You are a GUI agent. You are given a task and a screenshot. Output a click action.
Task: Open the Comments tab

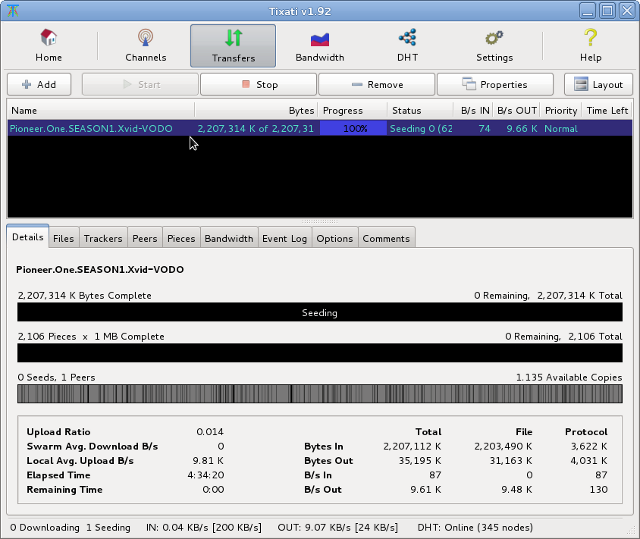click(386, 238)
